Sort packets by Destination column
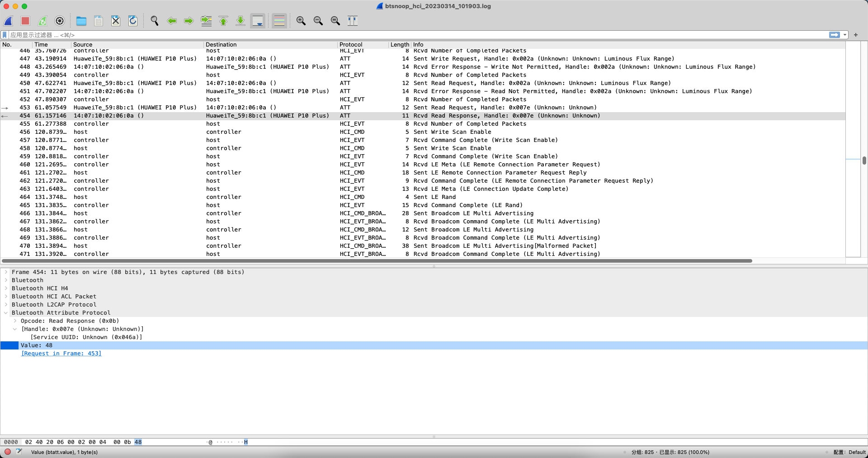 coord(270,44)
